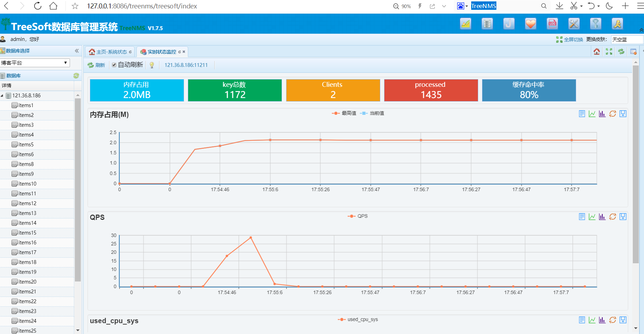Save used_cpu_sys chart as image
Viewport: 644px width, 334px height.
point(623,320)
